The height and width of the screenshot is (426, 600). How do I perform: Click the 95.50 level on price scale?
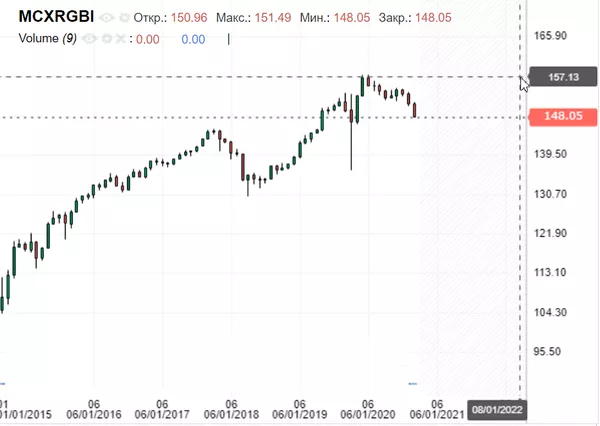[x=547, y=351]
